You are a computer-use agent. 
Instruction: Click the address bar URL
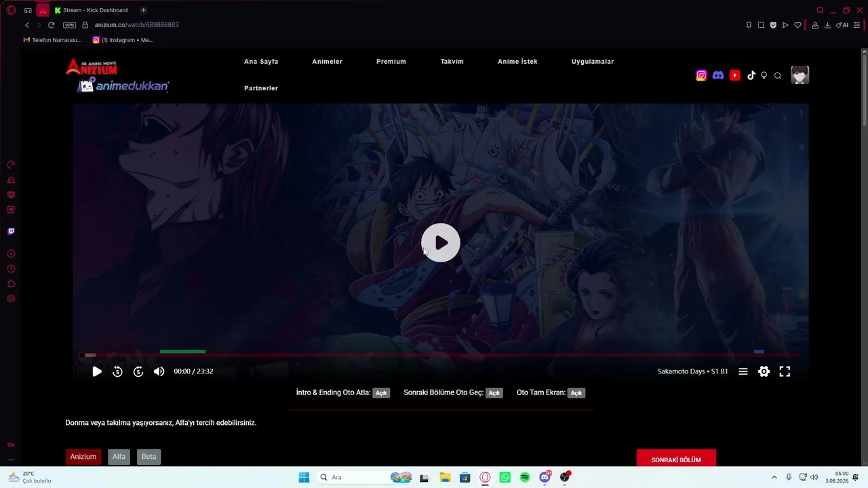(137, 25)
